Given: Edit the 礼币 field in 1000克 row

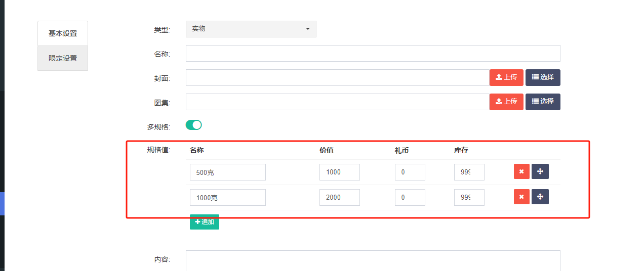Looking at the screenshot, I should point(410,197).
